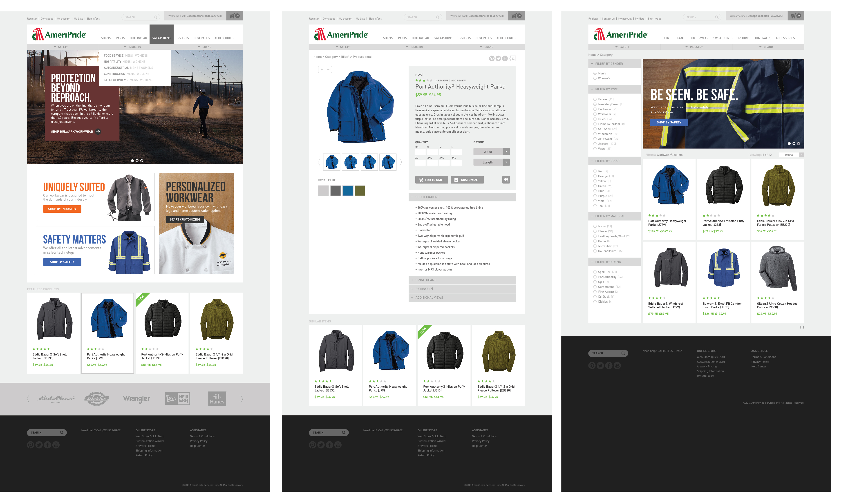Open the cart icon on the product detail page

pos(516,16)
